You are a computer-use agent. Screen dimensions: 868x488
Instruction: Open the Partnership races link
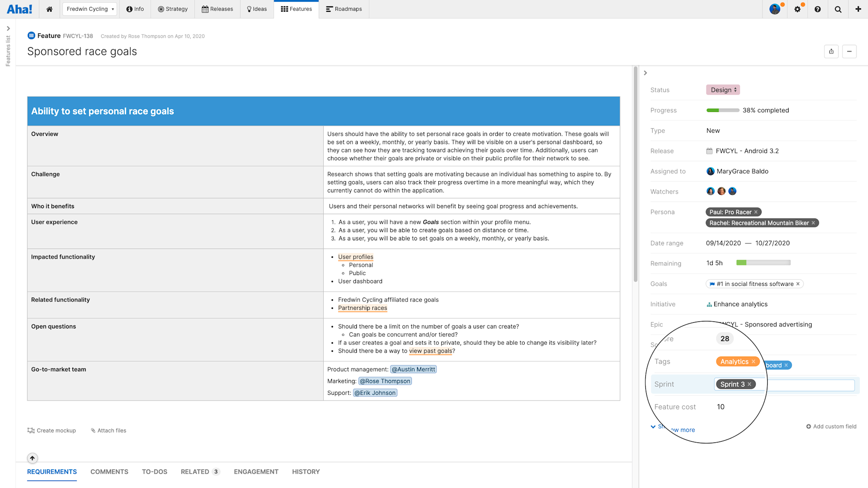[362, 308]
